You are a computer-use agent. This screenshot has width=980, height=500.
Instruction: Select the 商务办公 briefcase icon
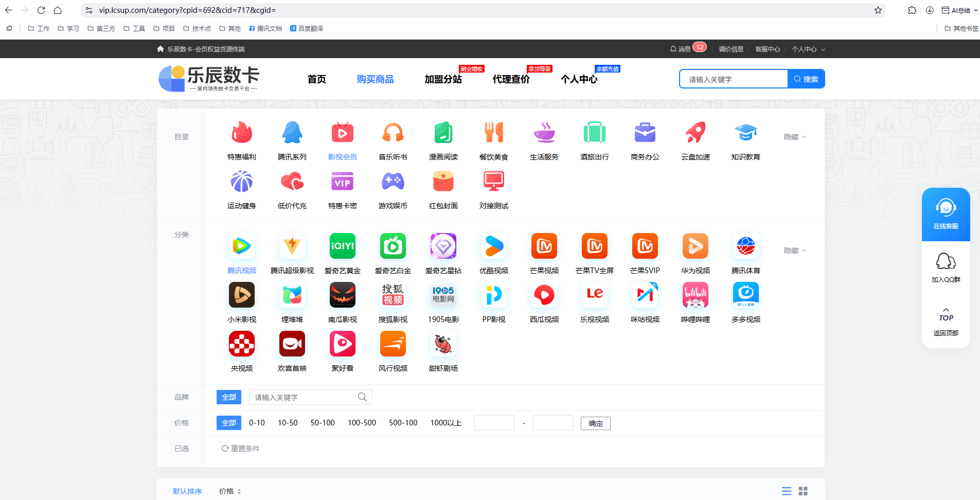tap(645, 133)
